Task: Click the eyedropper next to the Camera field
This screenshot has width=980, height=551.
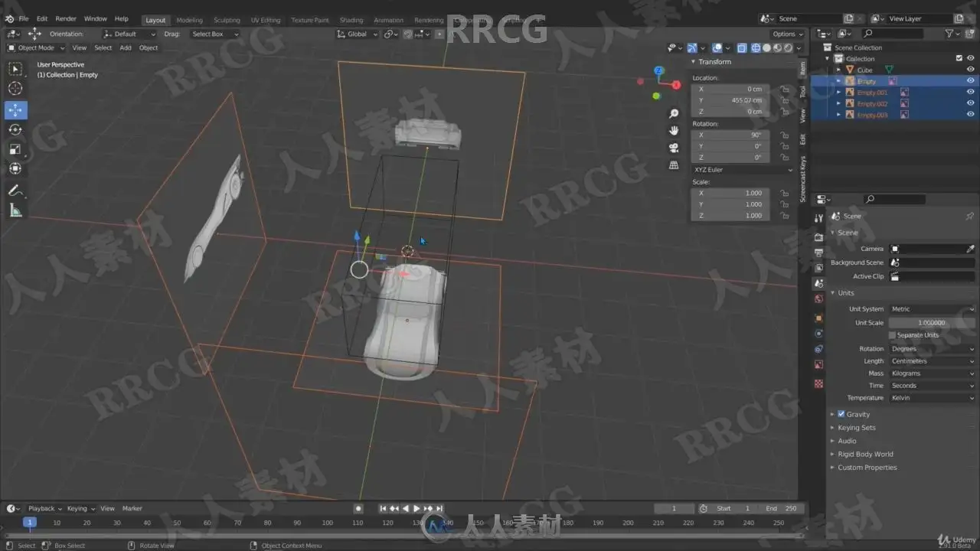Action: coord(970,249)
